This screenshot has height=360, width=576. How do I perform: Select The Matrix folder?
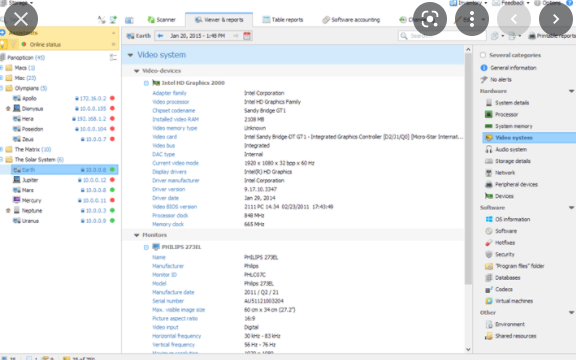click(29, 149)
